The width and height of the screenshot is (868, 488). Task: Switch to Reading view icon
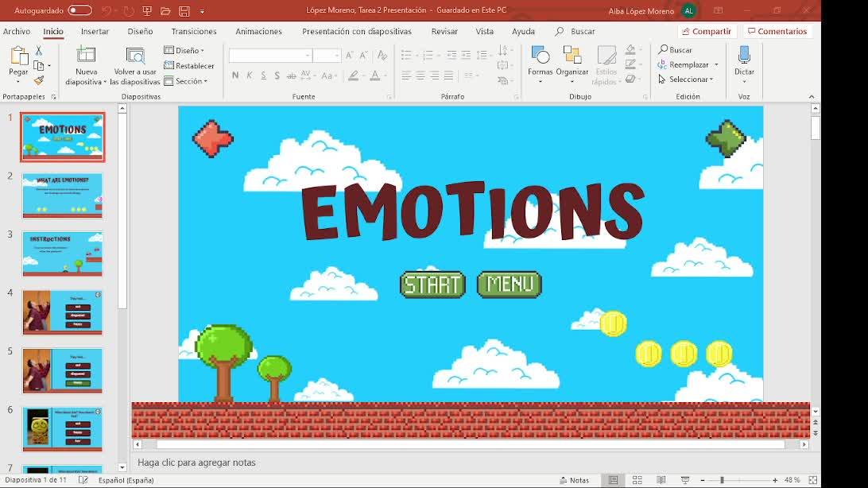tap(661, 480)
